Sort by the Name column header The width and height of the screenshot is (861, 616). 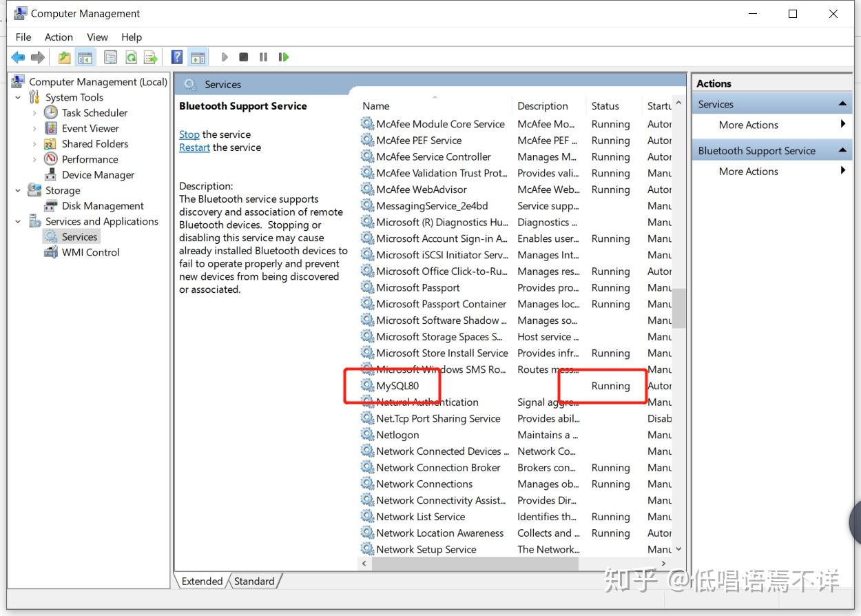pos(435,105)
